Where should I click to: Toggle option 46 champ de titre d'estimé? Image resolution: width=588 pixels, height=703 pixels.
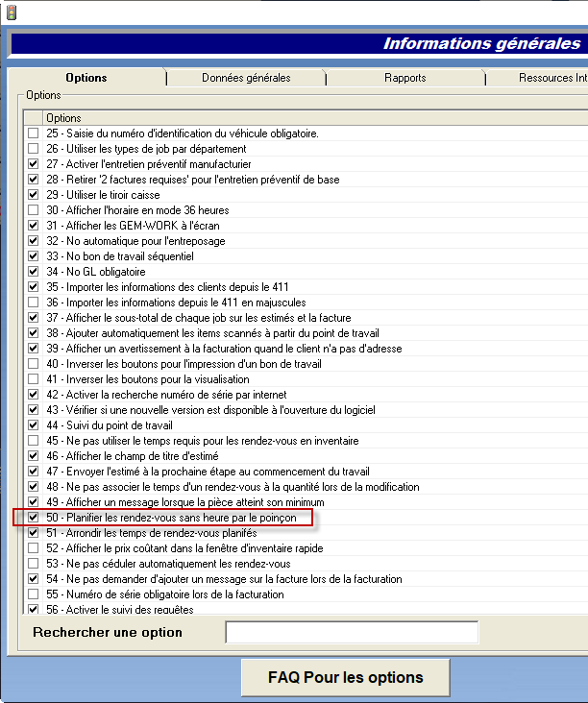34,456
